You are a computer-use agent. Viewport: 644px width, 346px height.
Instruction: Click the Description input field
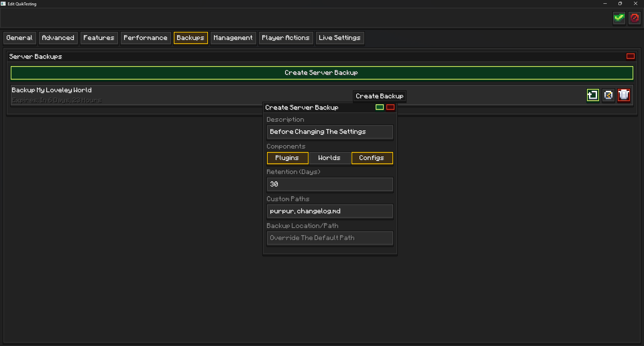point(330,132)
